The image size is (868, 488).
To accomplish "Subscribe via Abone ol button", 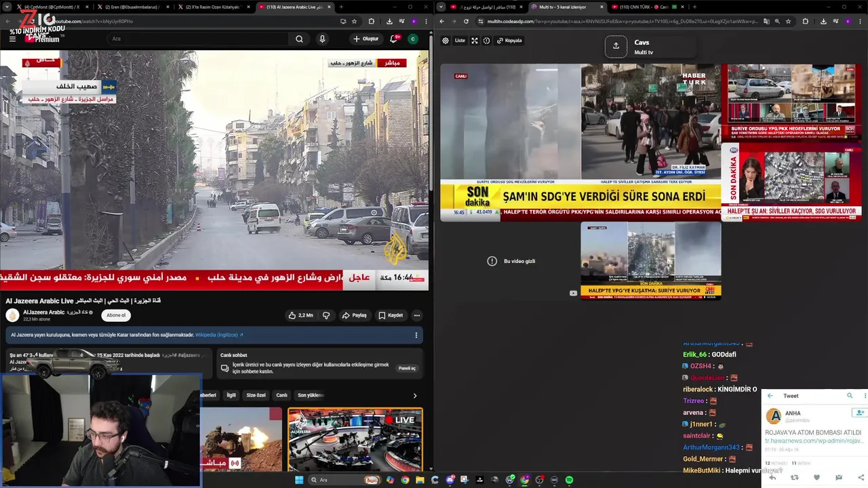I will pos(116,315).
